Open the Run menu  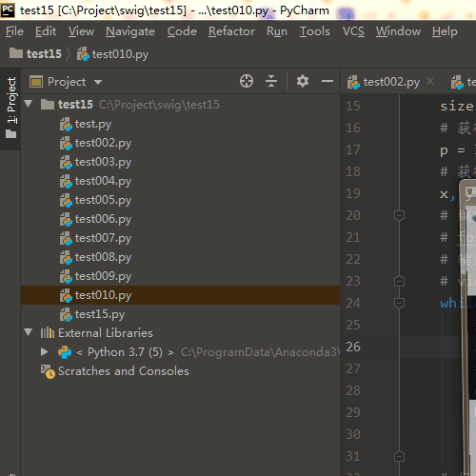pyautogui.click(x=277, y=31)
